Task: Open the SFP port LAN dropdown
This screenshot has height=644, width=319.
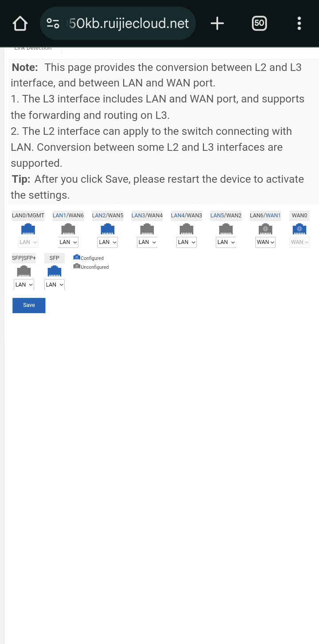Action: tap(54, 285)
